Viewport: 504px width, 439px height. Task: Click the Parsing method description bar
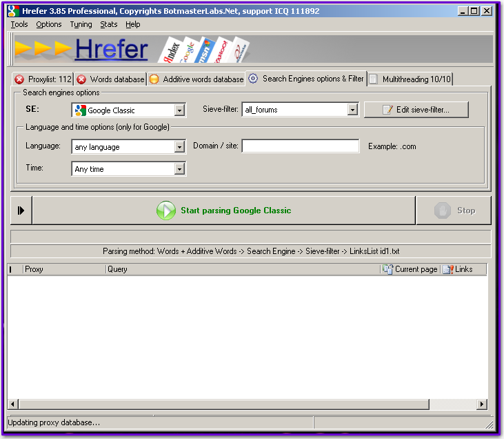pos(251,251)
